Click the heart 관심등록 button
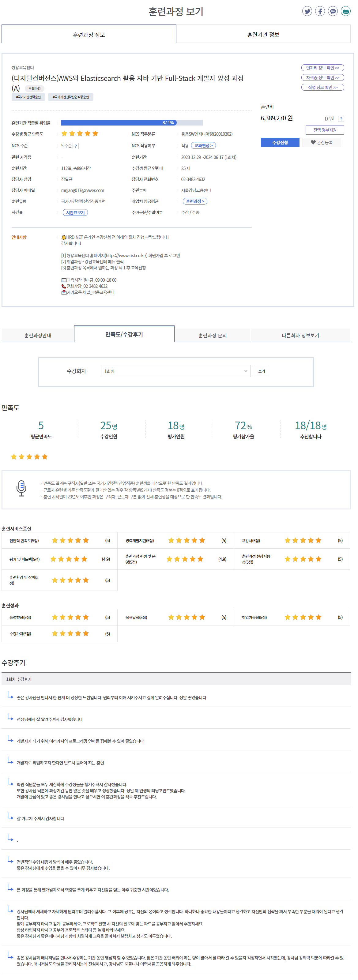This screenshot has width=358, height=980. click(322, 142)
